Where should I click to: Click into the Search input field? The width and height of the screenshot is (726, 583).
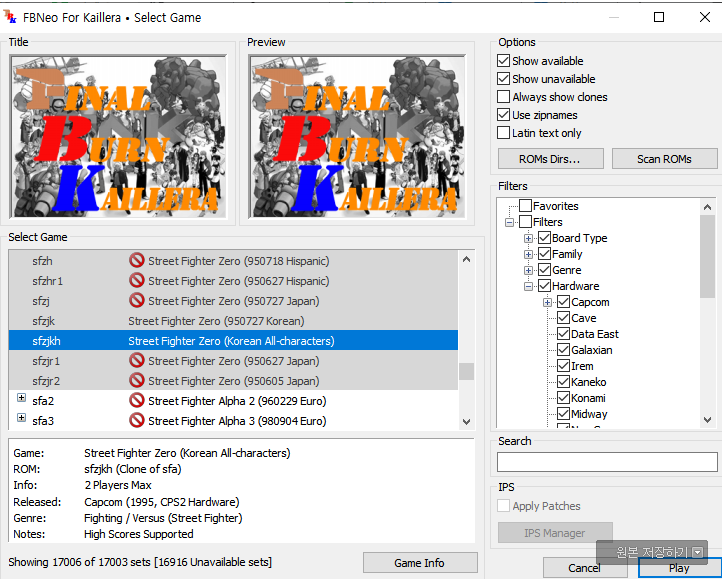607,462
